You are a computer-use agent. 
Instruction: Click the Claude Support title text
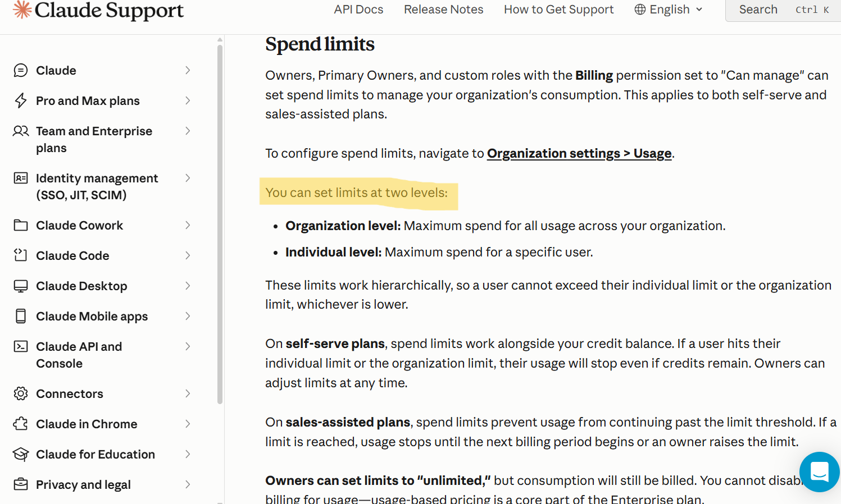tap(109, 10)
